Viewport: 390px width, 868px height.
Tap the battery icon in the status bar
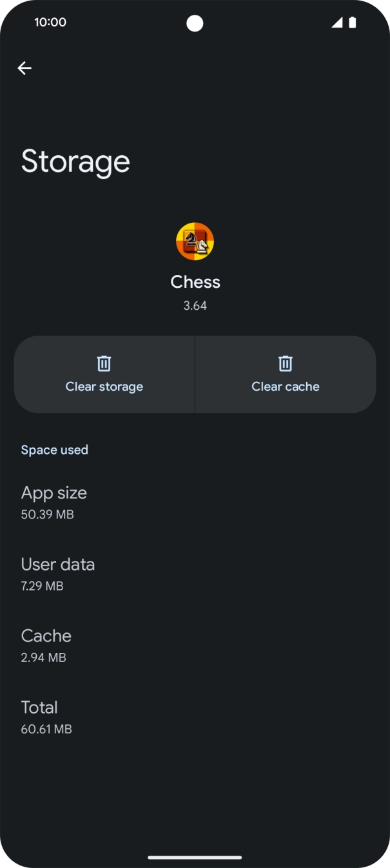(352, 21)
